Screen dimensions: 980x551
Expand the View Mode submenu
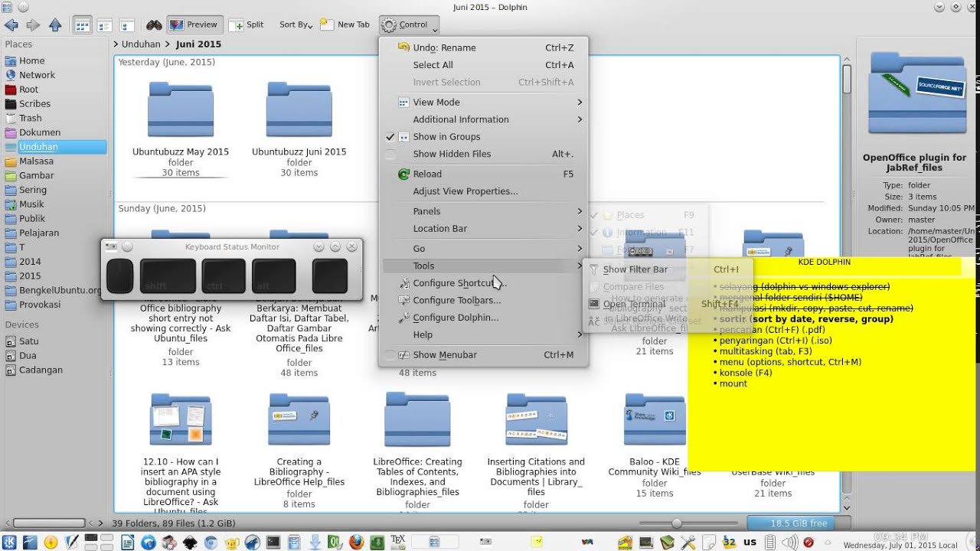[x=484, y=102]
